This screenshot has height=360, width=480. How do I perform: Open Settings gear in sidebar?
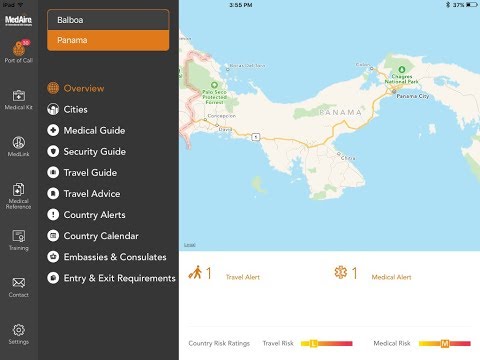tap(19, 334)
